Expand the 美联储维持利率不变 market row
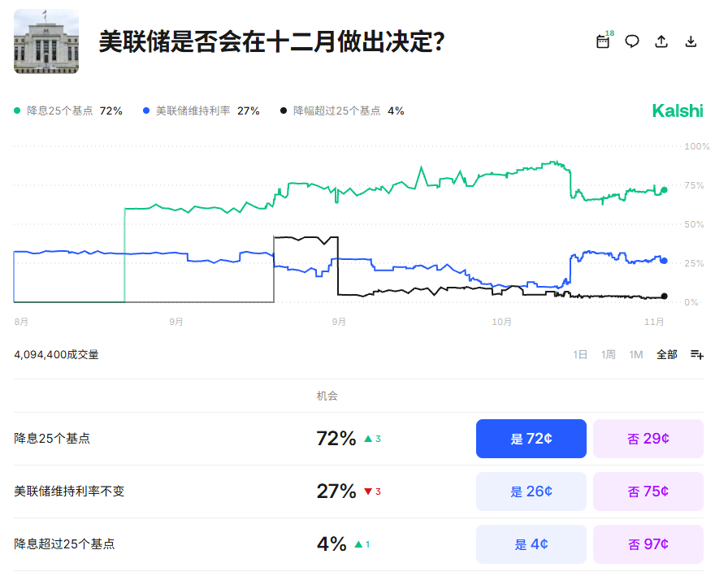 click(69, 492)
